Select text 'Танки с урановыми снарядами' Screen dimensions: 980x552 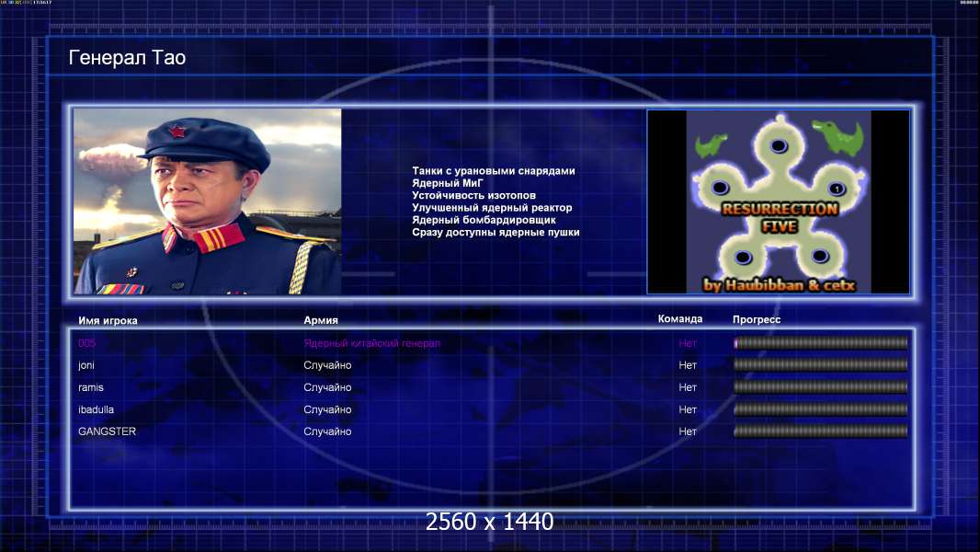(493, 171)
